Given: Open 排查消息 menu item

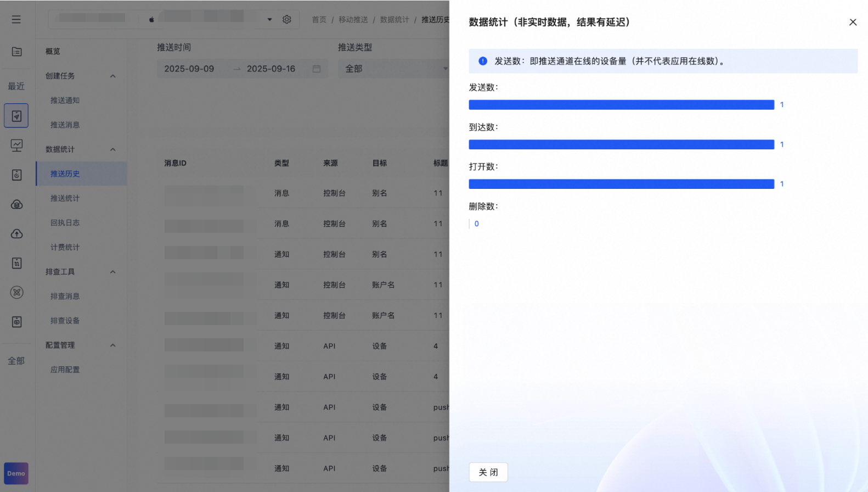Looking at the screenshot, I should click(x=65, y=296).
